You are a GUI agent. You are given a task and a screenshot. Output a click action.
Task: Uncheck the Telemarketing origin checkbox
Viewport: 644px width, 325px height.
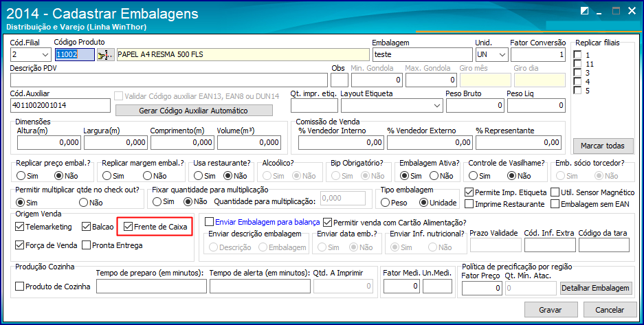[19, 227]
